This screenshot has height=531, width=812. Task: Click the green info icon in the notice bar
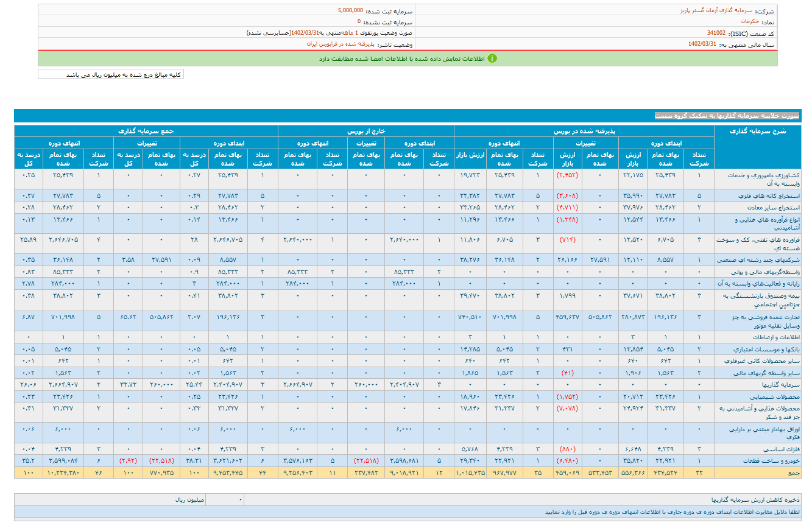coord(492,58)
